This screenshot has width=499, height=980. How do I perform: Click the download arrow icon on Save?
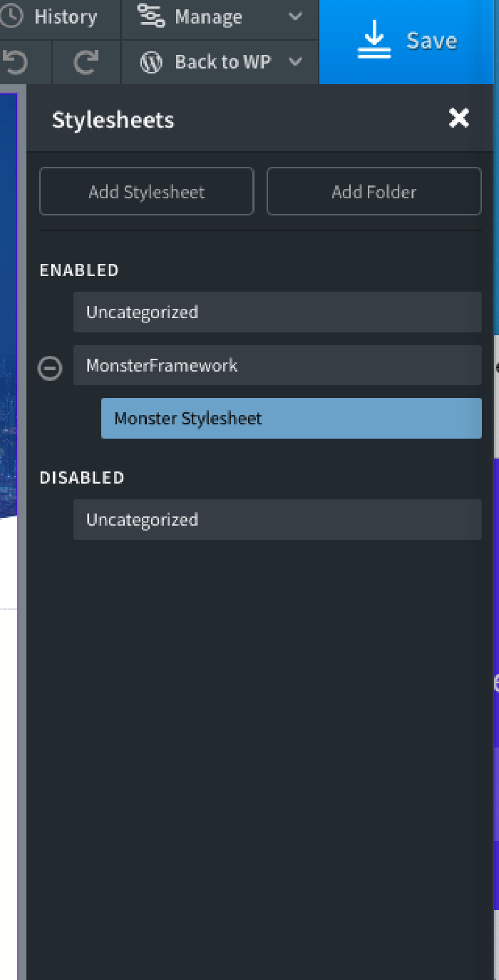(374, 41)
